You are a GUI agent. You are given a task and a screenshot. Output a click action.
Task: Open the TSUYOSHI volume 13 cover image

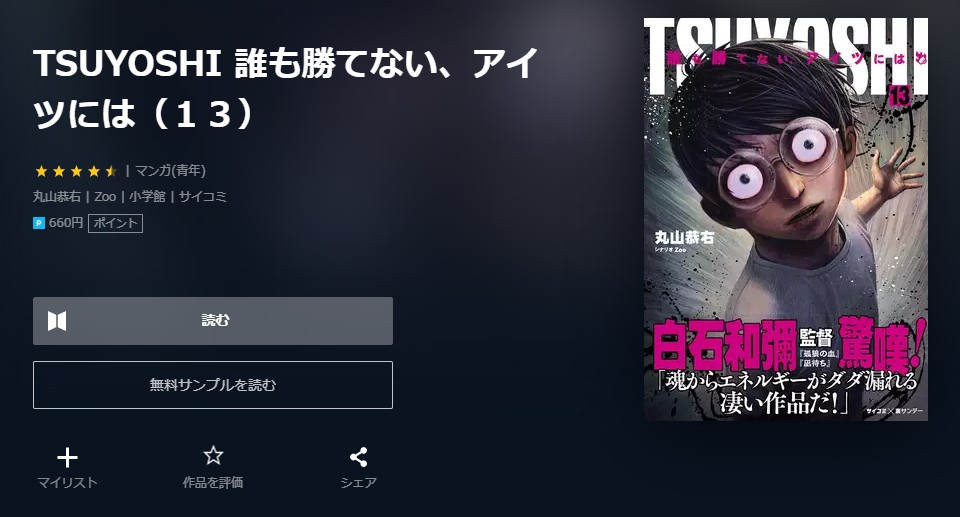(x=786, y=219)
